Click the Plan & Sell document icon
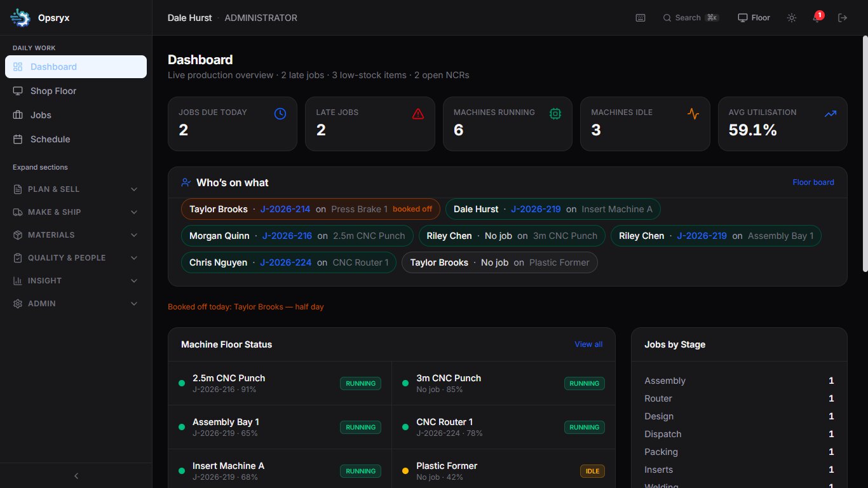868x488 pixels. (18, 189)
